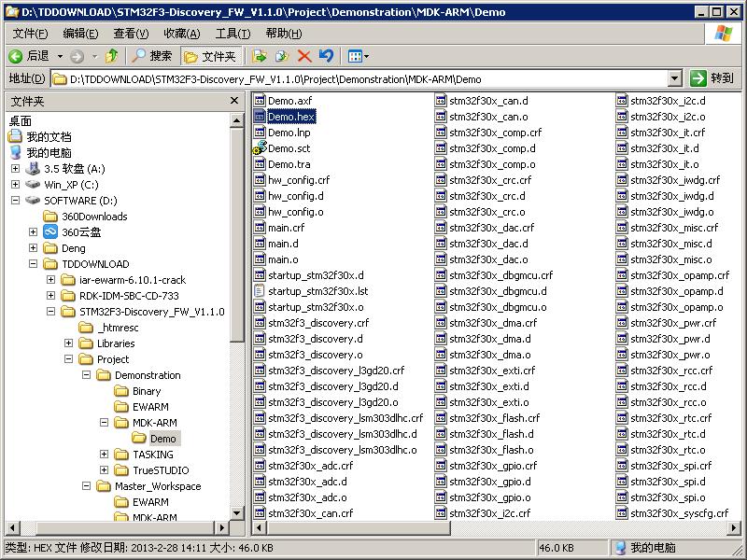Viewport: 747px width, 560px height.
Task: Collapse the SOFTWARE (D:) drive node
Action: tap(15, 201)
